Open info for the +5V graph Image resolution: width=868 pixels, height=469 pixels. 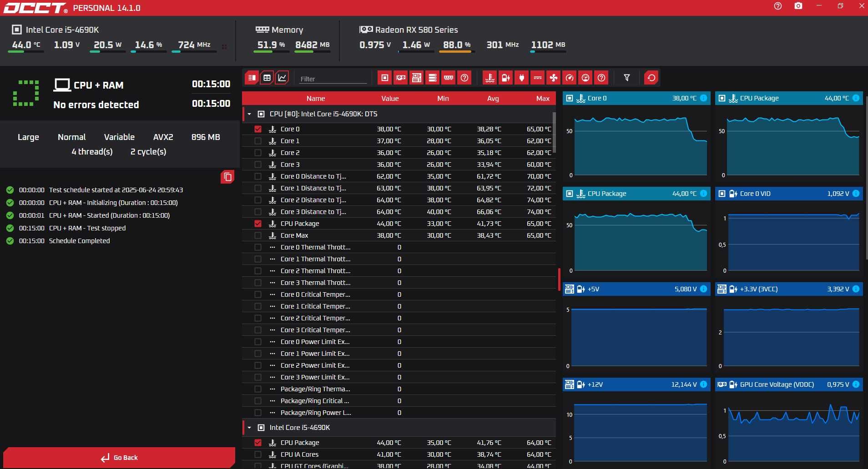click(x=704, y=289)
